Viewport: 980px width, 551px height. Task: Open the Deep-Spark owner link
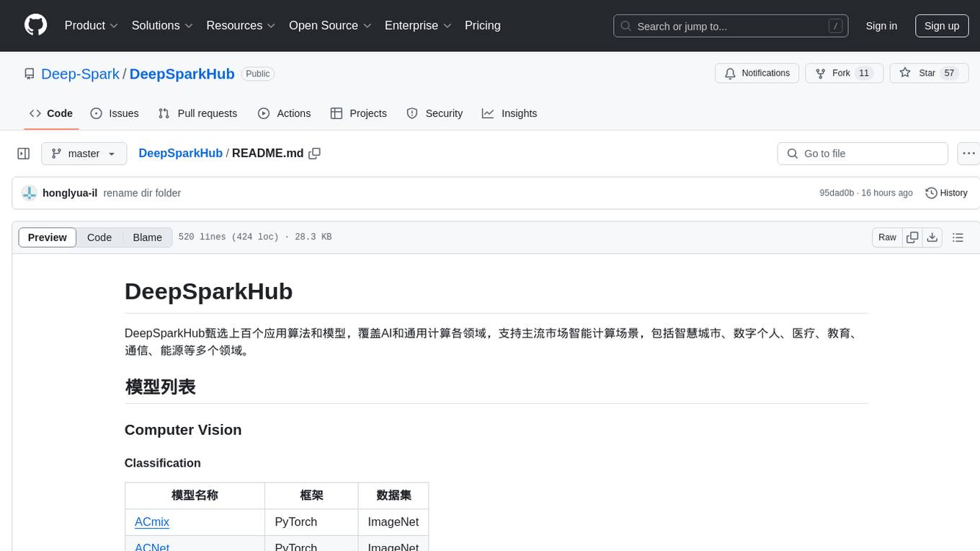[x=81, y=74]
